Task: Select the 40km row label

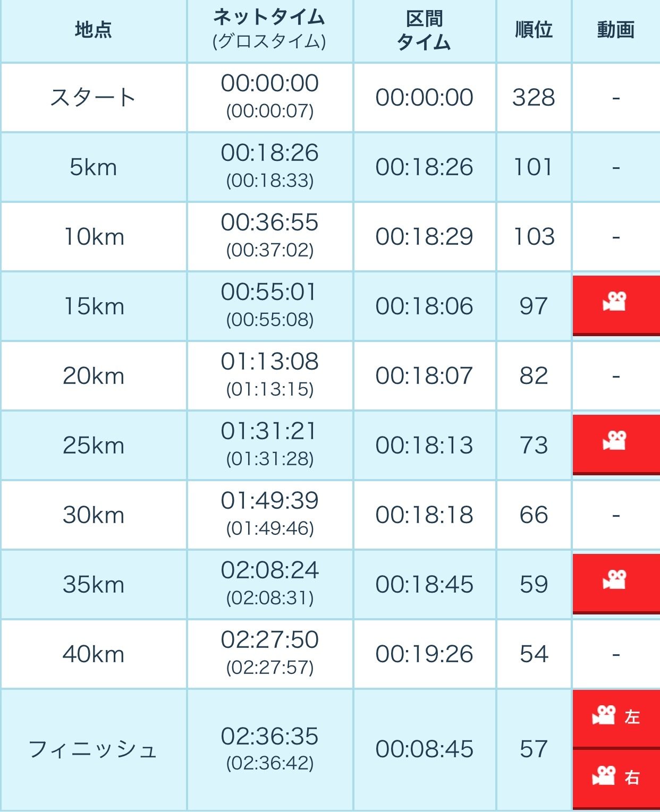Action: pos(94,654)
